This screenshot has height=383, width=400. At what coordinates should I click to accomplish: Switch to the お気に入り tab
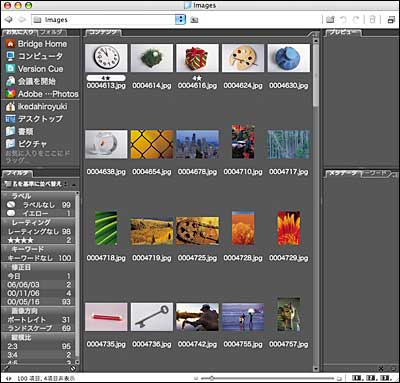[x=20, y=32]
